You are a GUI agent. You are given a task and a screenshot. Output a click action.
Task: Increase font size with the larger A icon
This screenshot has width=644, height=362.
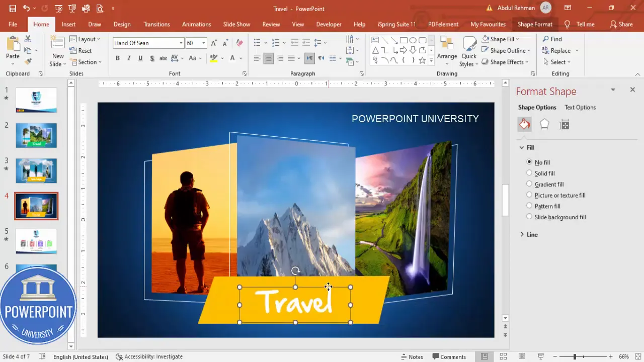214,43
